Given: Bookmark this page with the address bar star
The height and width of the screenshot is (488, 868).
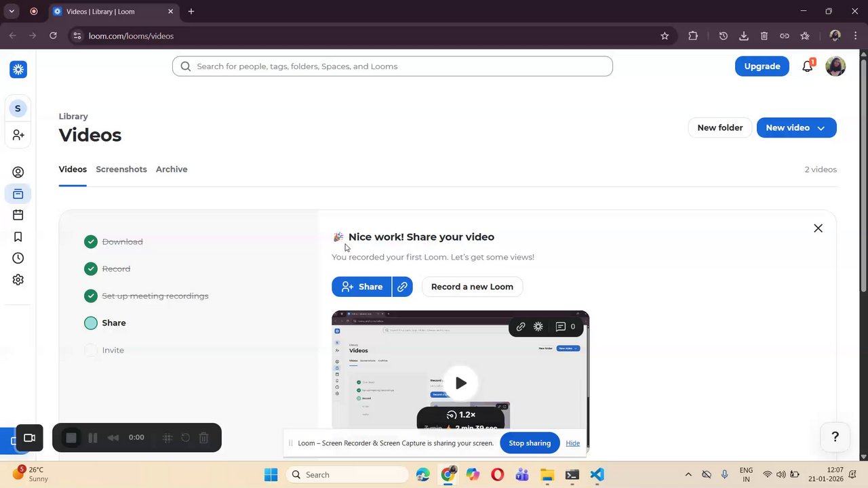Looking at the screenshot, I should tap(665, 36).
